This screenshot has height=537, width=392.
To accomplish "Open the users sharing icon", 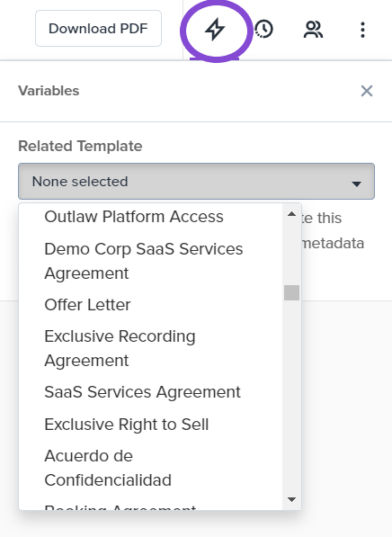I will (x=313, y=30).
